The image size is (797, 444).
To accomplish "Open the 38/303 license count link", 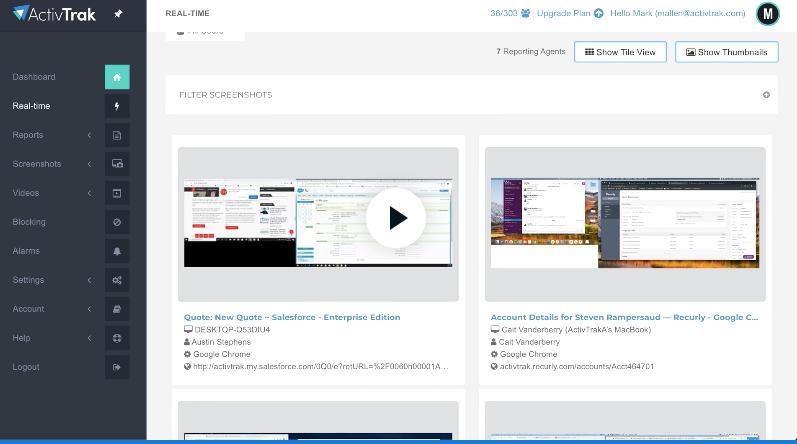I will click(504, 13).
